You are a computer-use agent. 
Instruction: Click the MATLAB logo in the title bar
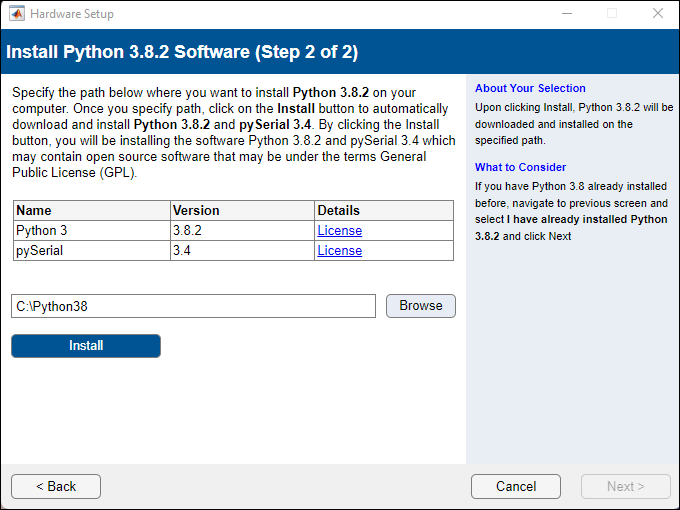point(16,14)
